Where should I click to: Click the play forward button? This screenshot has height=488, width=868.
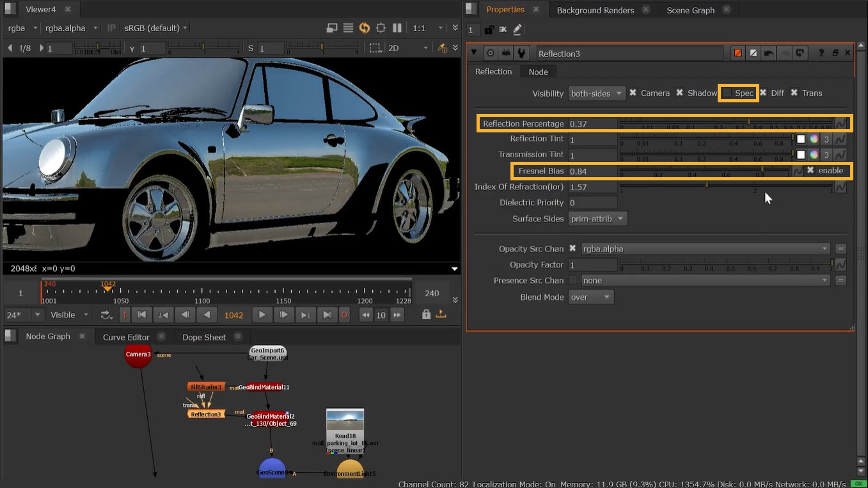pos(262,315)
